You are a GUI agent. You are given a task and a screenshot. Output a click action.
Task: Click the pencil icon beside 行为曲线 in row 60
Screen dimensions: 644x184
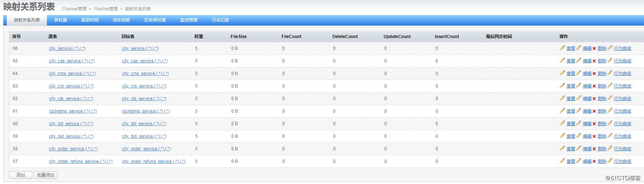pyautogui.click(x=610, y=123)
